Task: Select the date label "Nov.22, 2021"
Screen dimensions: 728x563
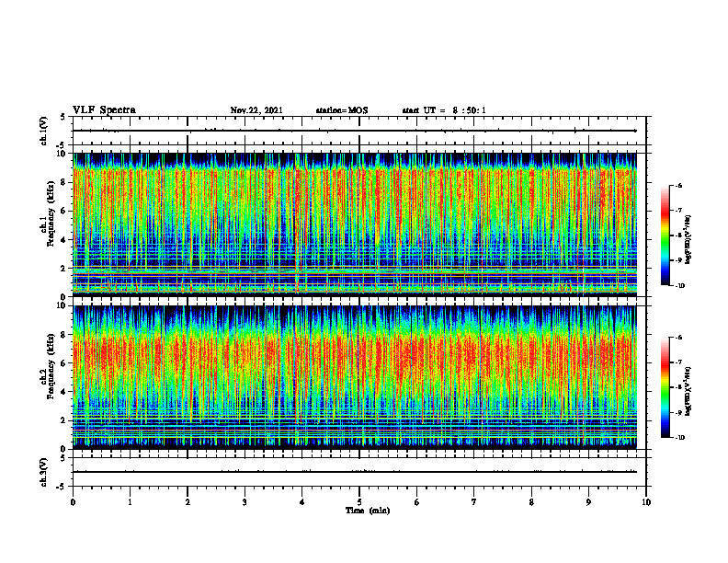Action: tap(256, 110)
